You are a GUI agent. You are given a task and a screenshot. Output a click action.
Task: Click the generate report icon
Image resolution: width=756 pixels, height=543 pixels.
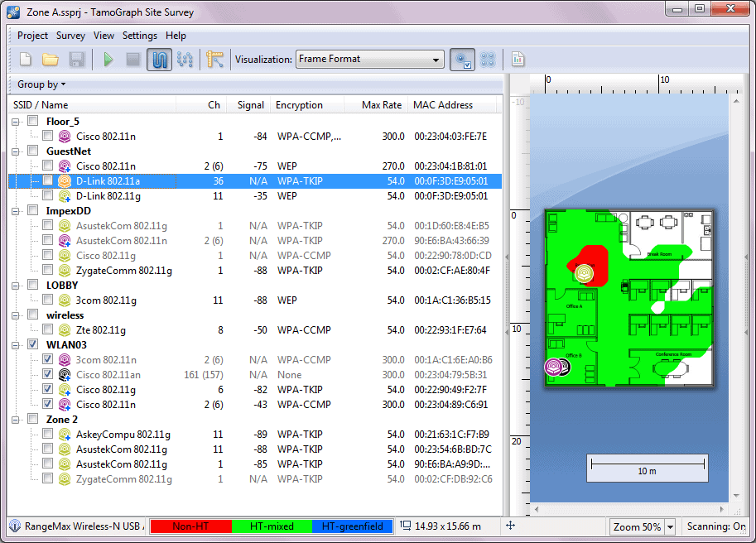coord(518,60)
